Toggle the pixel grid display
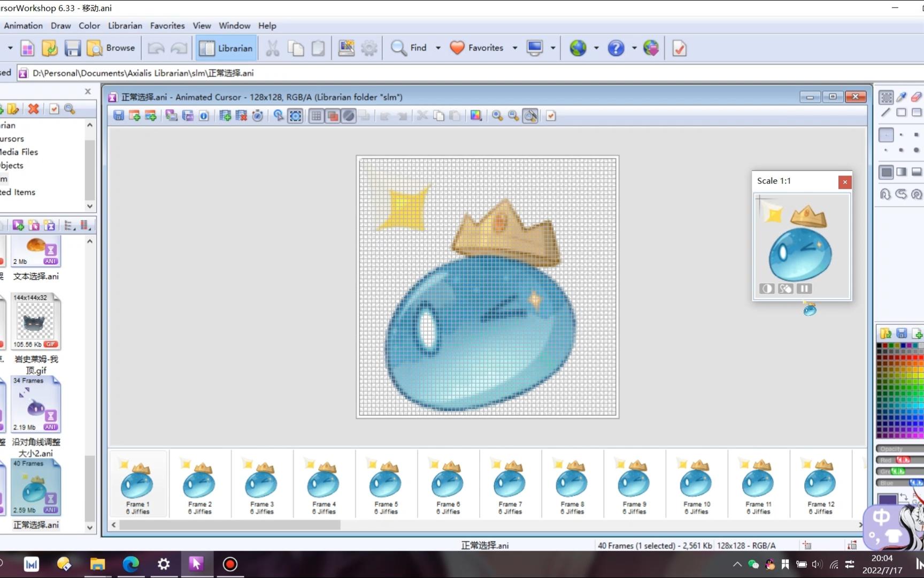The image size is (924, 578). pos(317,116)
